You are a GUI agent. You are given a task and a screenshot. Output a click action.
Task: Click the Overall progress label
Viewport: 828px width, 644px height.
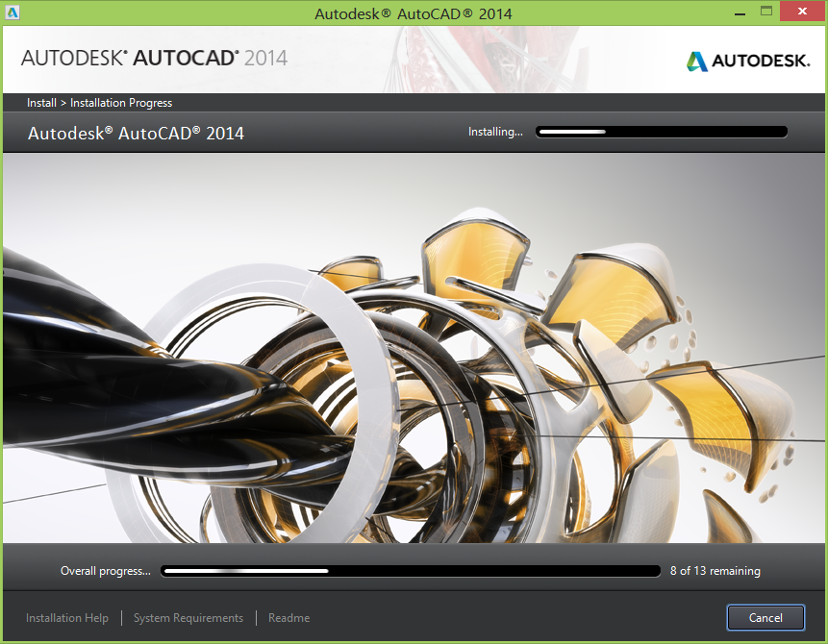tap(105, 571)
